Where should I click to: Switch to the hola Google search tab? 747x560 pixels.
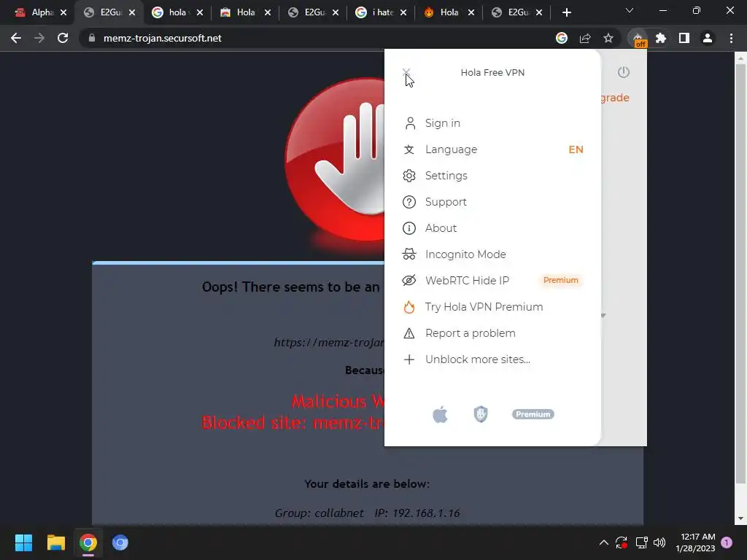tap(177, 13)
